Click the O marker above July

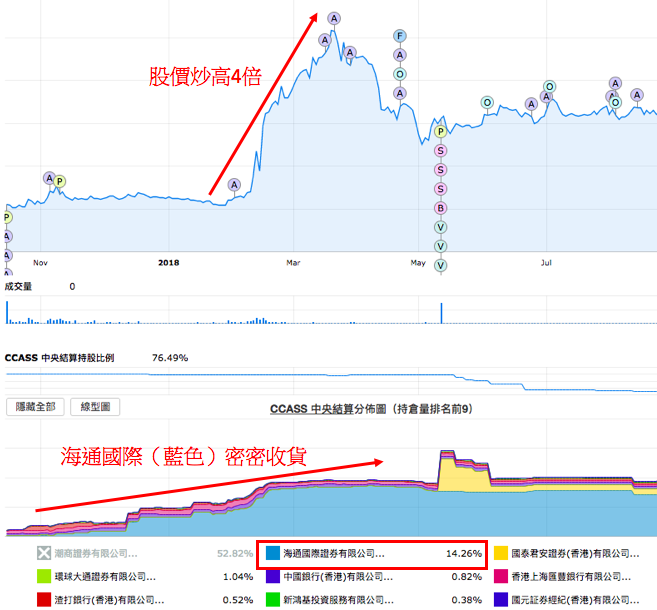click(549, 87)
